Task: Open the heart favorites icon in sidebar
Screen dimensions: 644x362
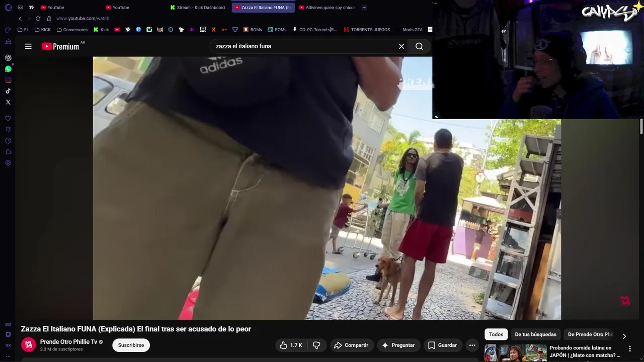Action: pyautogui.click(x=8, y=119)
